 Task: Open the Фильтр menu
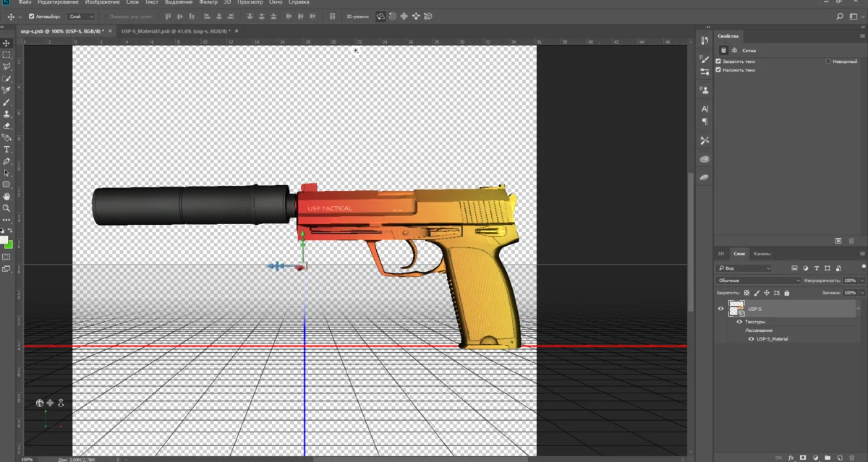coord(208,3)
